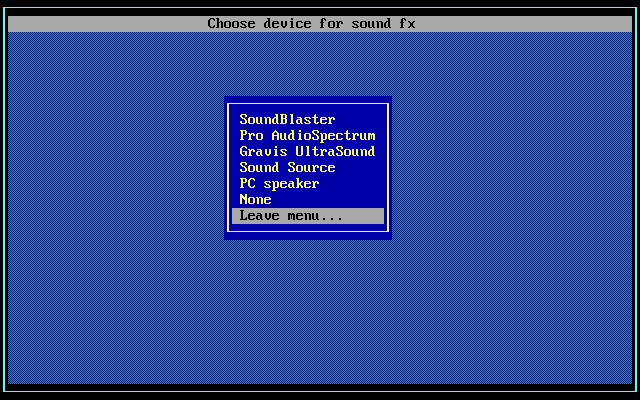Choose the Pro AudioSpectrum option
The image size is (640, 400).
point(308,136)
